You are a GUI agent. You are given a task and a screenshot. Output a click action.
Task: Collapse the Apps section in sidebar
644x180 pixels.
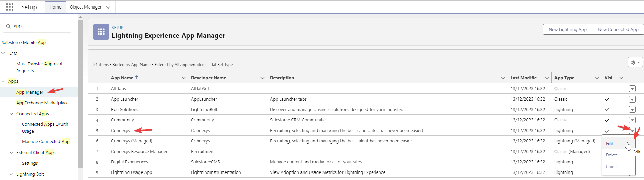(3, 81)
